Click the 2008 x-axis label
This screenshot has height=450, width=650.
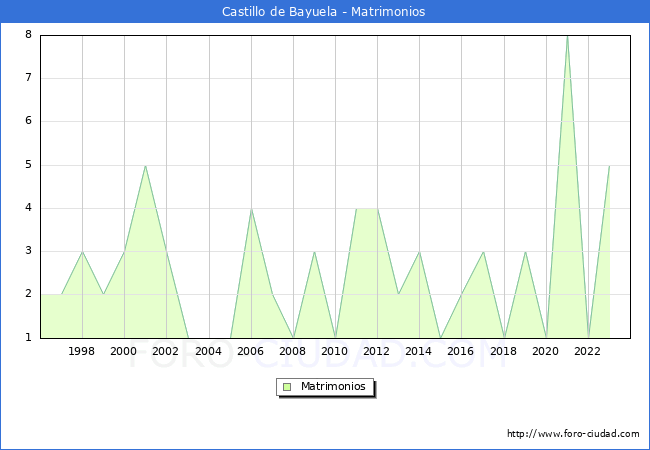[x=292, y=351]
